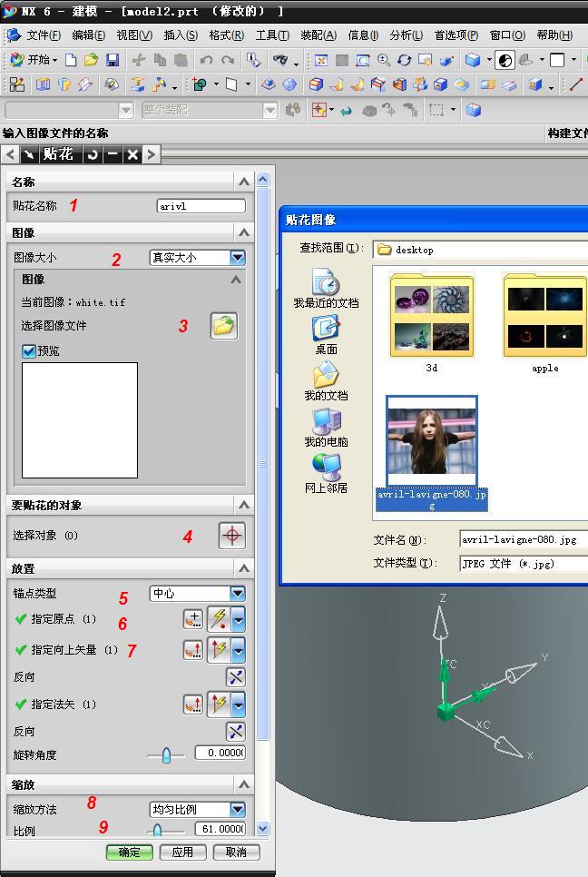Click the 反向 icon below 指定法矢
The image size is (588, 877).
pyautogui.click(x=236, y=731)
